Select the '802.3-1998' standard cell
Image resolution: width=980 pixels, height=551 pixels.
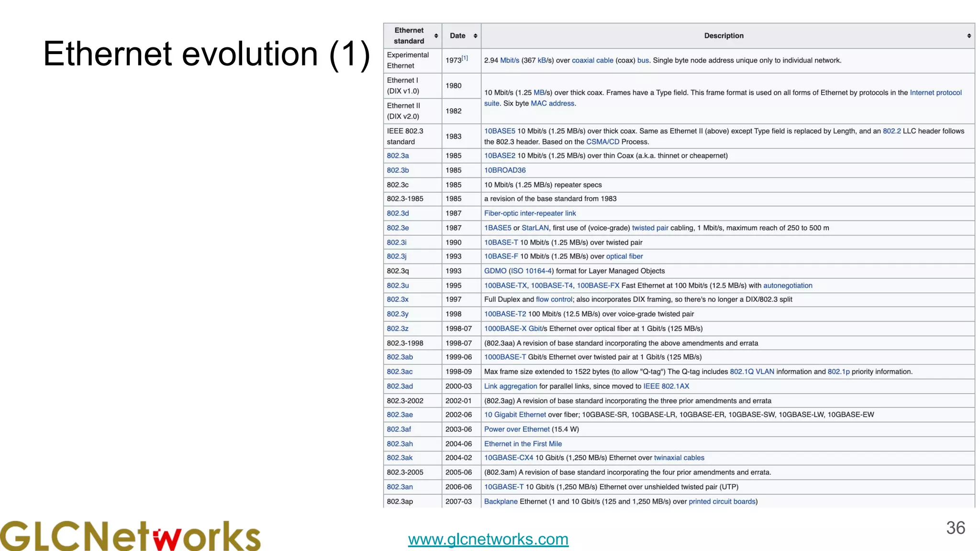(x=412, y=343)
